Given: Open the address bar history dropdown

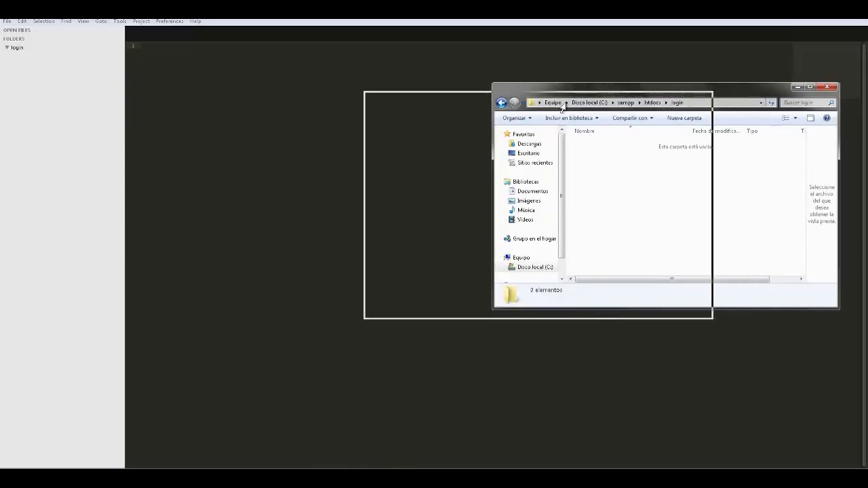Looking at the screenshot, I should coord(761,103).
